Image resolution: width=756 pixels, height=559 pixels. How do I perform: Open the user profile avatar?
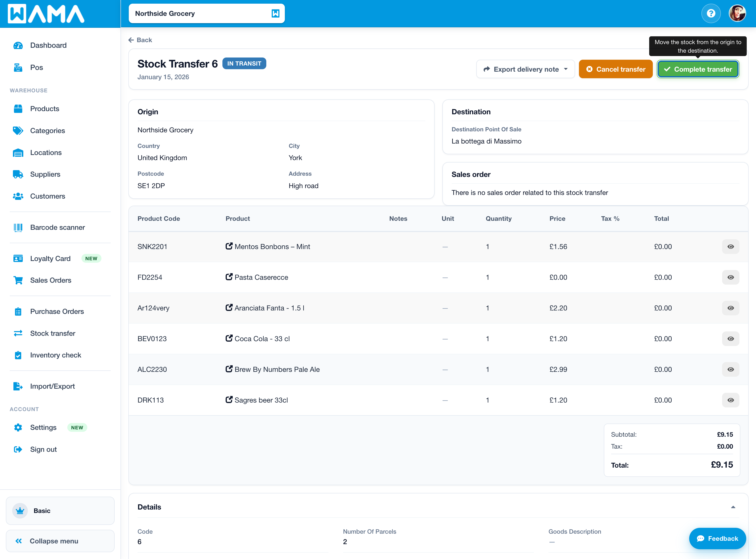click(737, 14)
